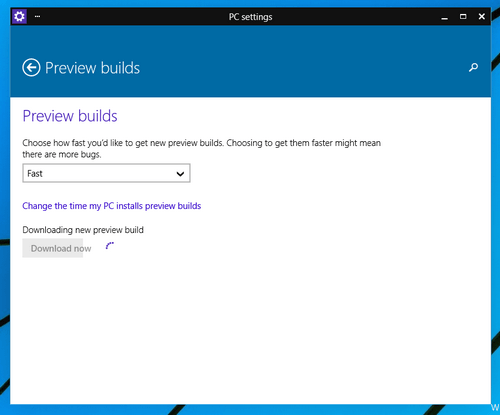Open the Fast preview speed combo box

click(x=106, y=173)
